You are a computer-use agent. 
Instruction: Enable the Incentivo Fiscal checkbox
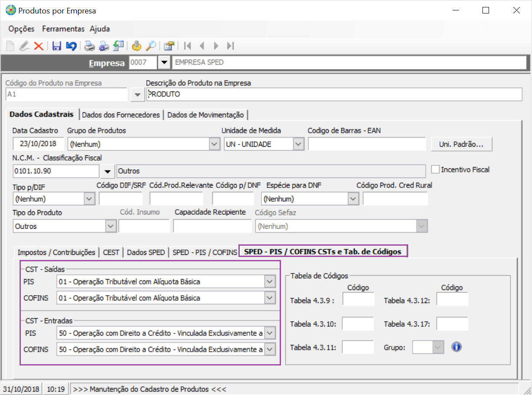tap(435, 170)
